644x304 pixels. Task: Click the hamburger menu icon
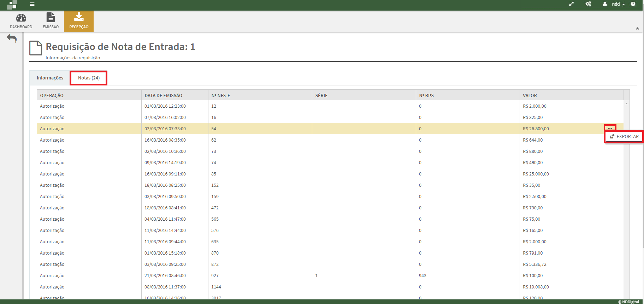click(x=32, y=4)
